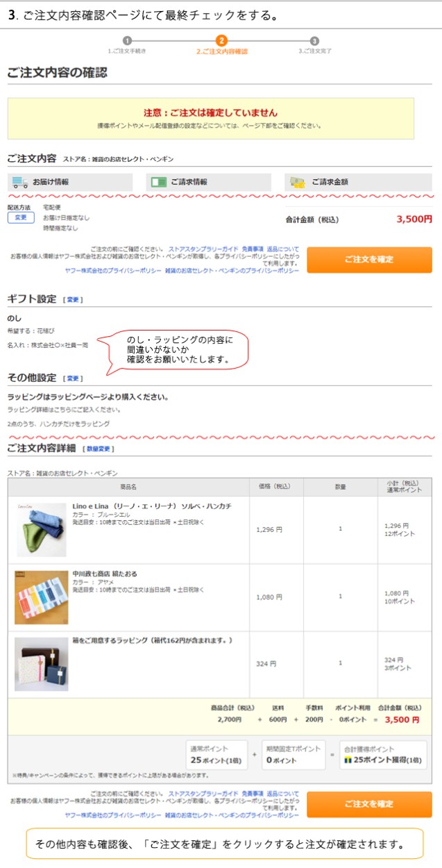Click 変更 button under delivery method
Viewport: 442px width, 868px height.
click(21, 217)
